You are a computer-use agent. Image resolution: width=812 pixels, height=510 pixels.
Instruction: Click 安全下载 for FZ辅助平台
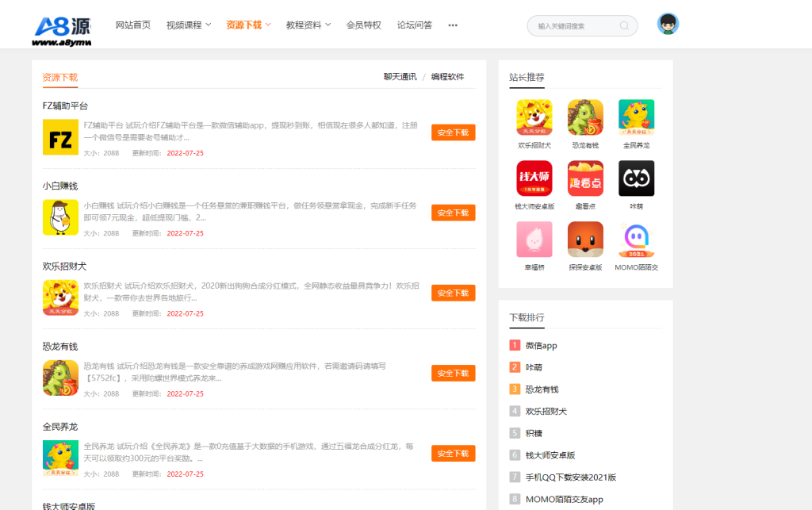[453, 132]
